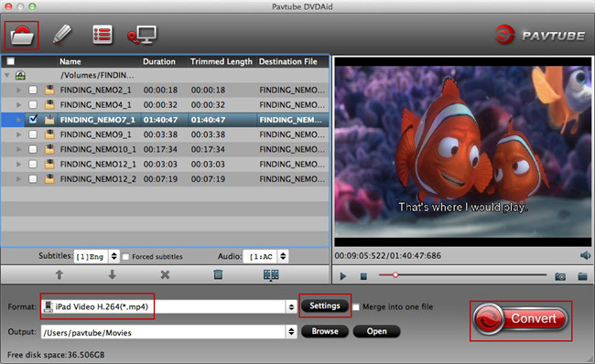
Task: Start conversion with Convert button
Action: click(521, 319)
